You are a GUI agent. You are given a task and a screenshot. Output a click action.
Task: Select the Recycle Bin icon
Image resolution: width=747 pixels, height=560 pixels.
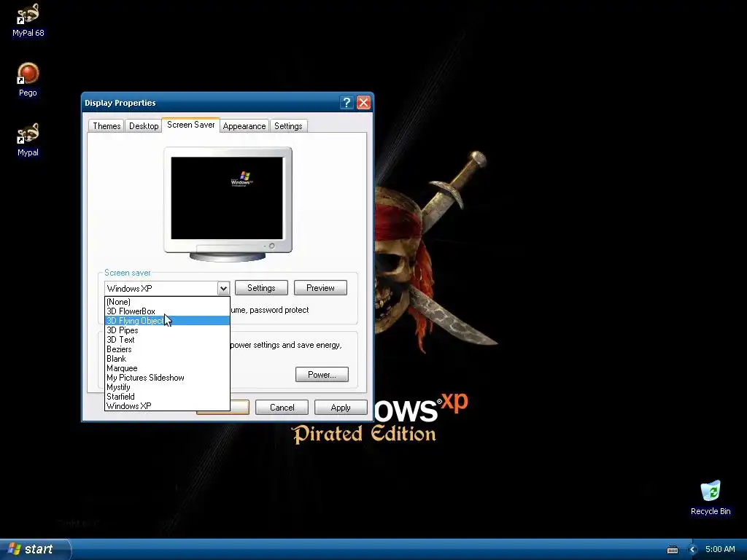pos(711,497)
